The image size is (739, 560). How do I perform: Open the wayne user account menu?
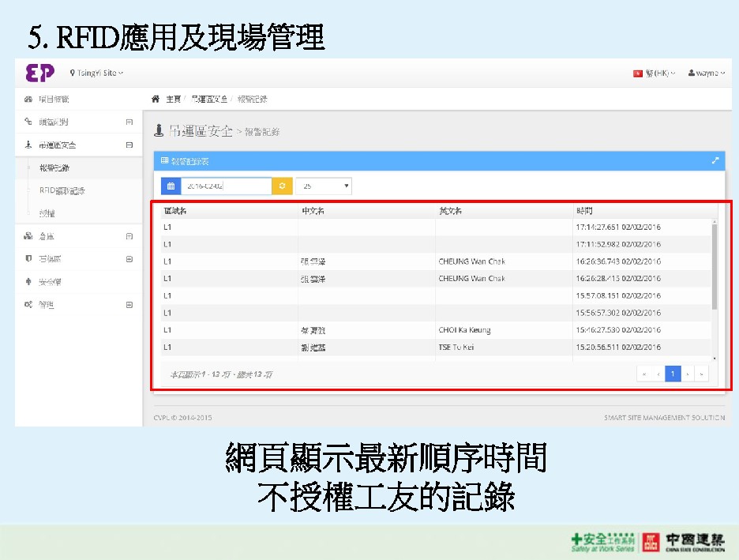(x=707, y=73)
